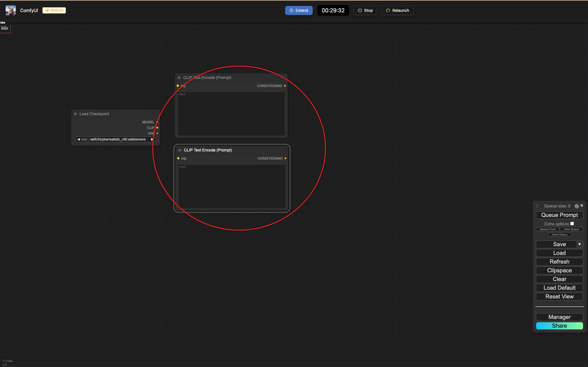The height and width of the screenshot is (367, 588).
Task: Click the ComfyUI logo avatar in the header
Action: coord(11,10)
